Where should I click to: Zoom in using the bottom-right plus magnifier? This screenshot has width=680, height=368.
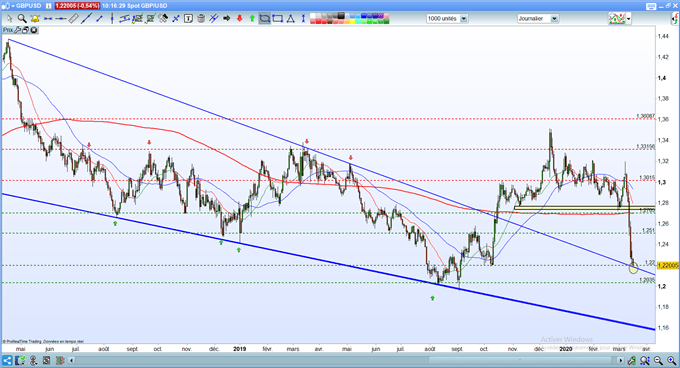tap(671, 361)
